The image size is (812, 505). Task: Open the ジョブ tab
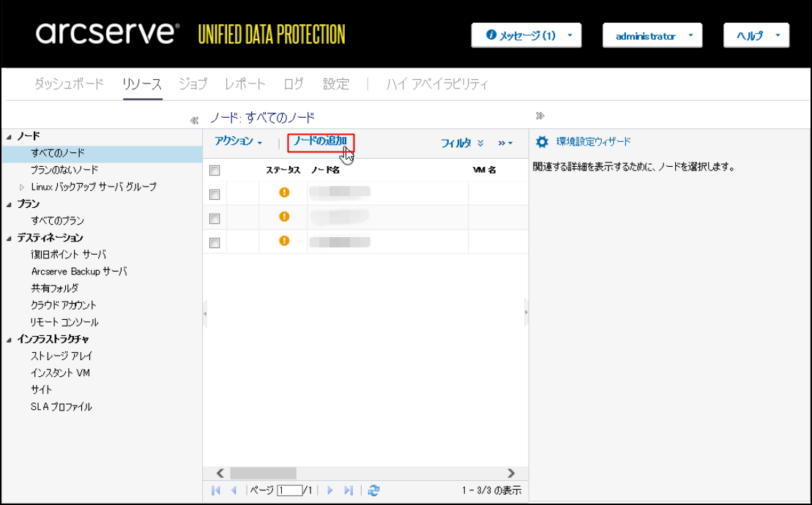[x=193, y=84]
